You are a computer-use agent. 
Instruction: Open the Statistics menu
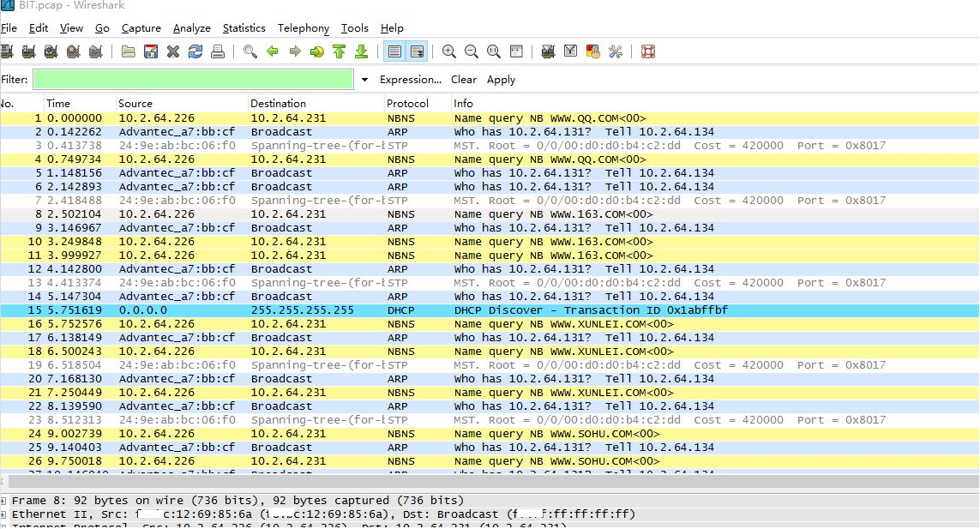click(243, 28)
